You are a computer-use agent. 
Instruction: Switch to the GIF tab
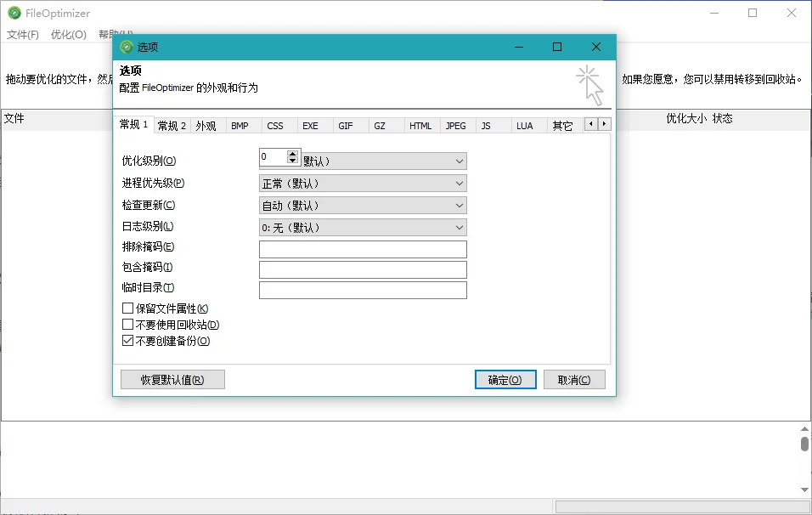[346, 126]
